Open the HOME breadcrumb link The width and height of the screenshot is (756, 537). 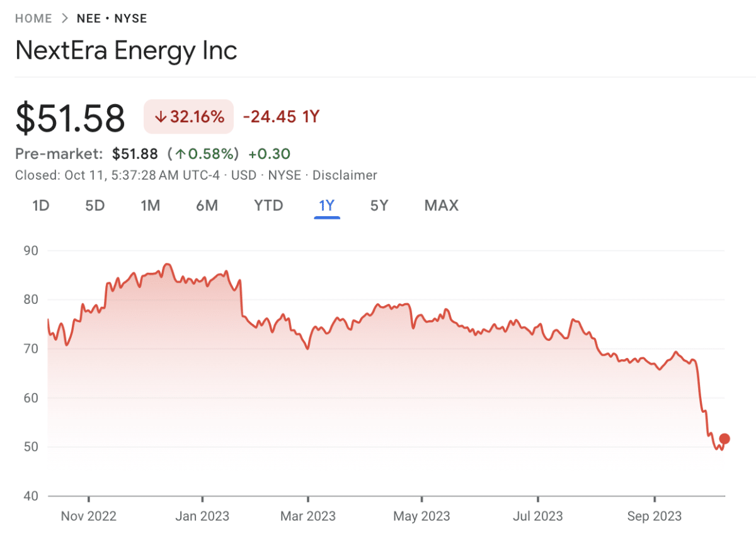[x=33, y=18]
